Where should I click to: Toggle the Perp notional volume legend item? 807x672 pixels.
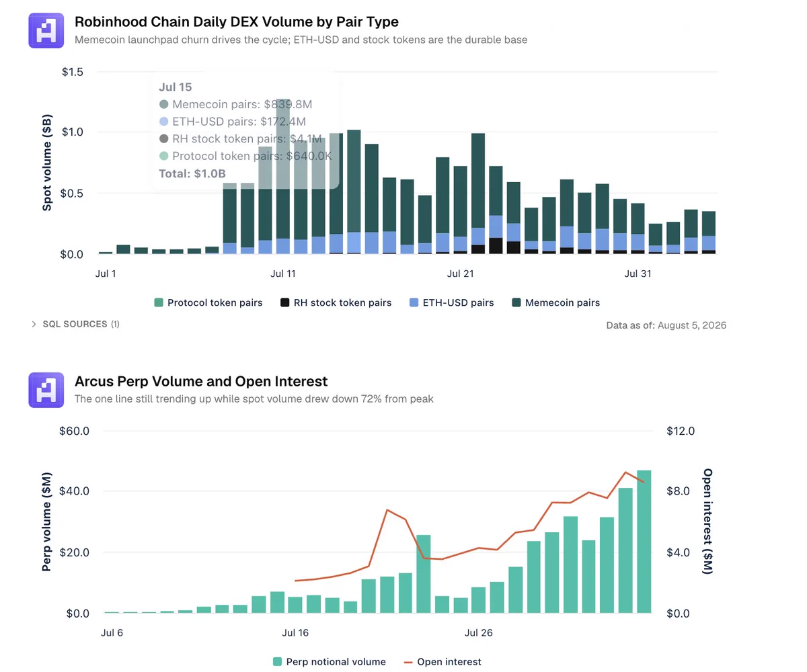click(x=329, y=662)
